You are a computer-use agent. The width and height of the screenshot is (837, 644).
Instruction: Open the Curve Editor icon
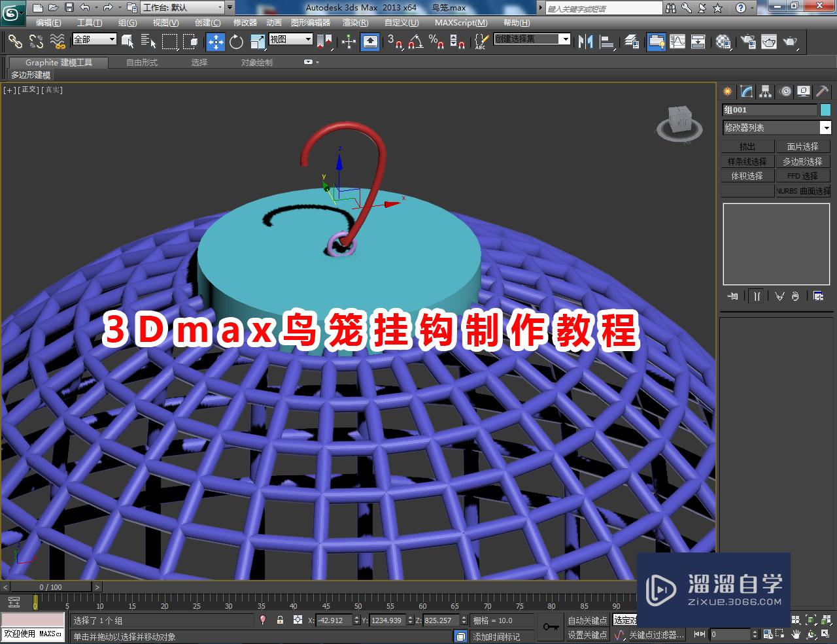click(x=677, y=41)
